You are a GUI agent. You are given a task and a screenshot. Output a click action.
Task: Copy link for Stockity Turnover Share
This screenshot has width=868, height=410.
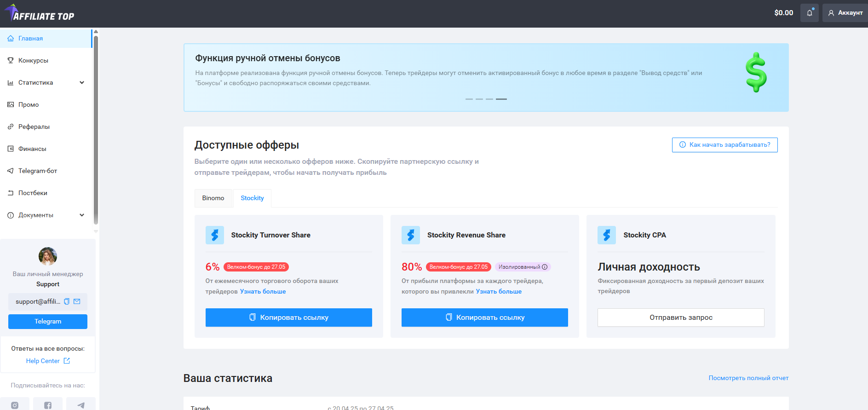coord(289,318)
